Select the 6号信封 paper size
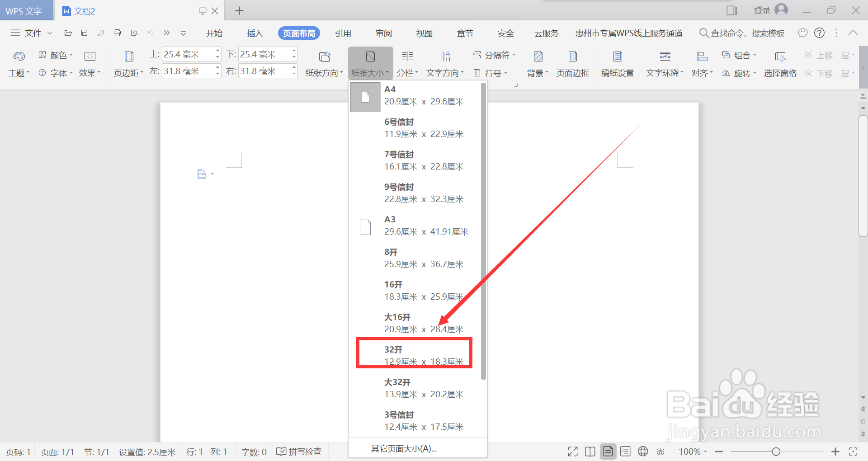This screenshot has width=868, height=461. click(x=415, y=128)
